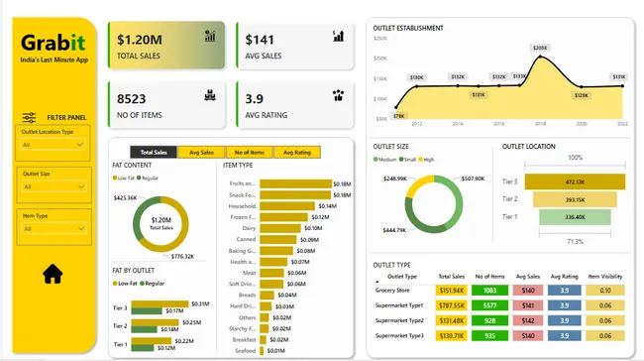The width and height of the screenshot is (644, 361).
Task: Select the Seafood bar in the Item Type chart
Action: [x=262, y=351]
